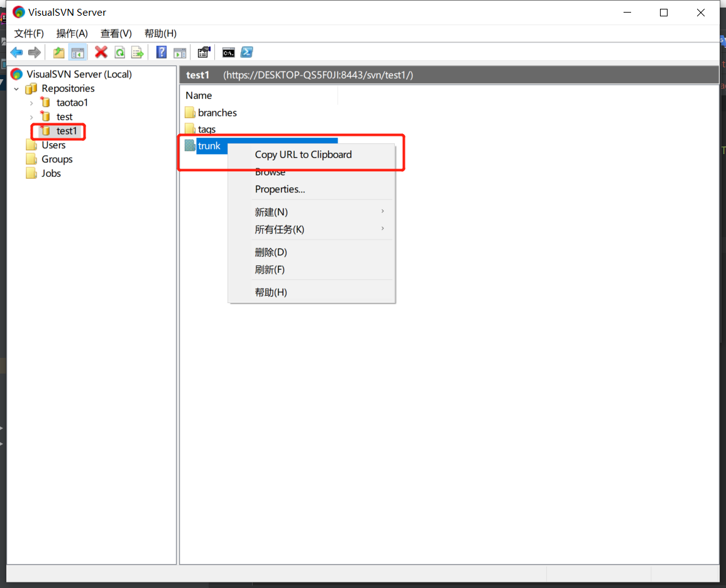Click the Jobs folder icon
The height and width of the screenshot is (588, 726).
point(31,174)
